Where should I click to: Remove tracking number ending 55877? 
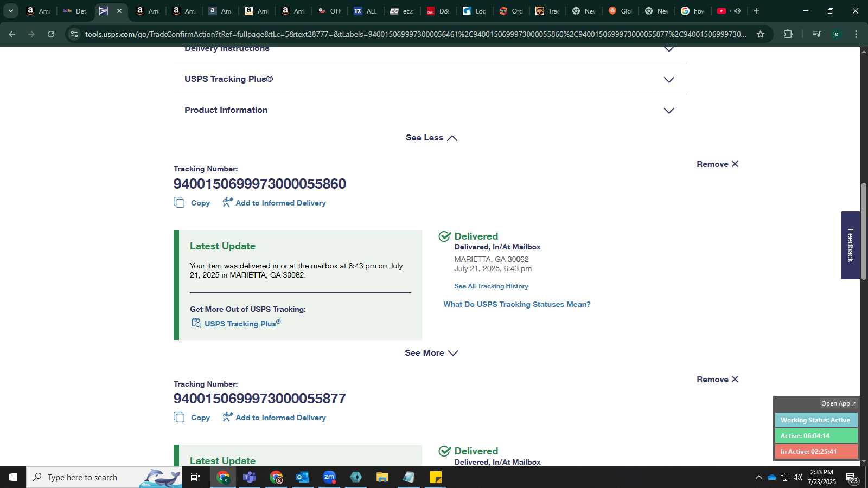pyautogui.click(x=717, y=380)
